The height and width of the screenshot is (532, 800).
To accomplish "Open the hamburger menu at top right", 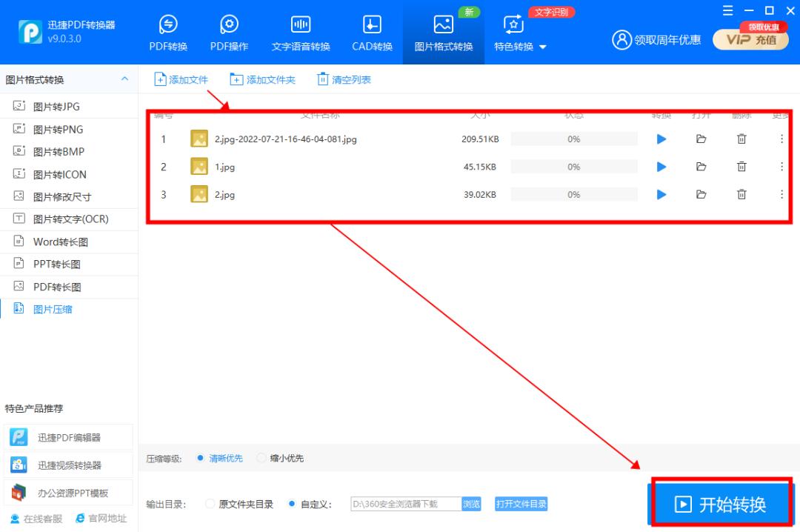I will coord(728,11).
